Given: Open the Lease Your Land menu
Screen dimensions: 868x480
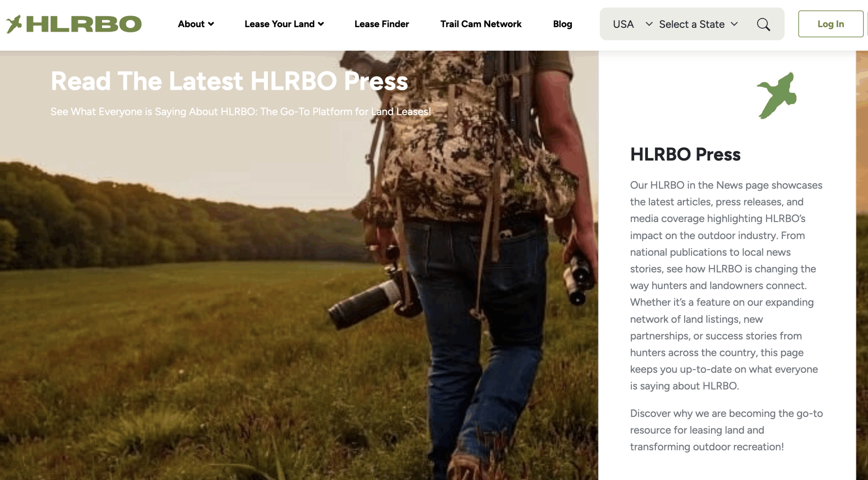Looking at the screenshot, I should click(x=279, y=24).
